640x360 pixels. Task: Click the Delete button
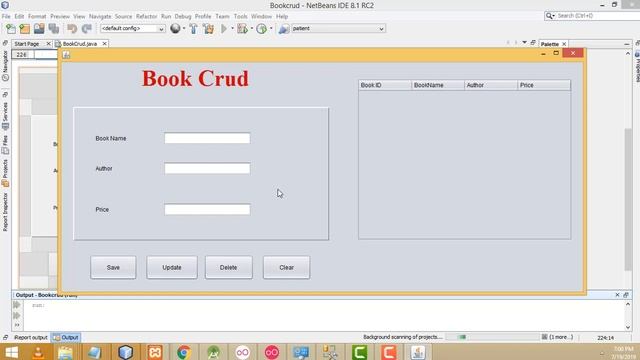tap(229, 267)
